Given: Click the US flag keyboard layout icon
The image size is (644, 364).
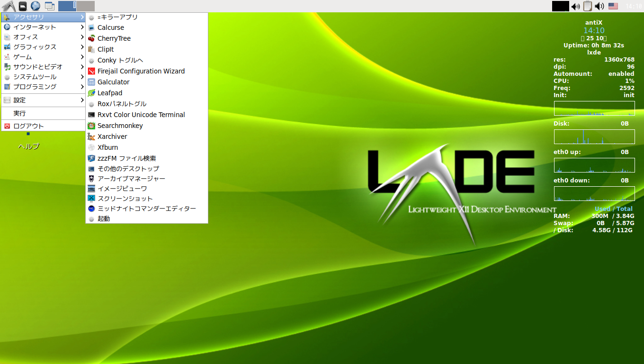Looking at the screenshot, I should coord(613,6).
